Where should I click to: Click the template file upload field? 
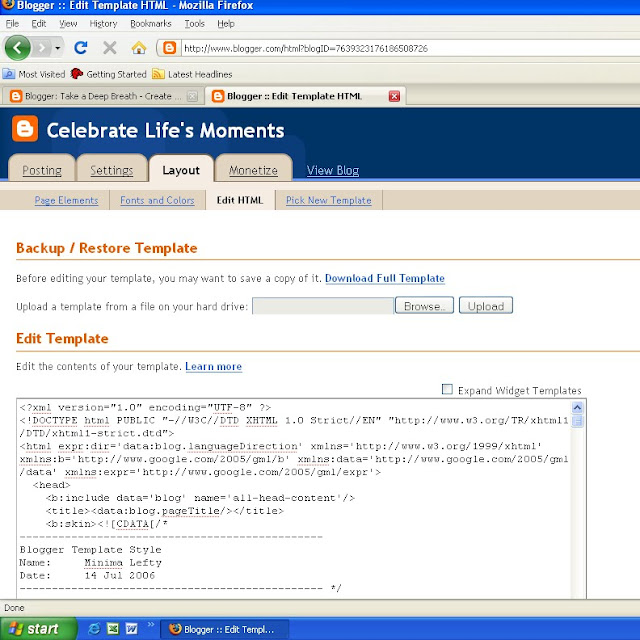[x=323, y=306]
